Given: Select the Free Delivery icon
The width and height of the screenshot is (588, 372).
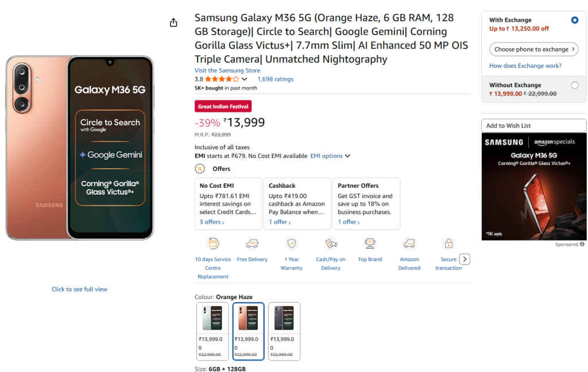Looking at the screenshot, I should (x=252, y=244).
